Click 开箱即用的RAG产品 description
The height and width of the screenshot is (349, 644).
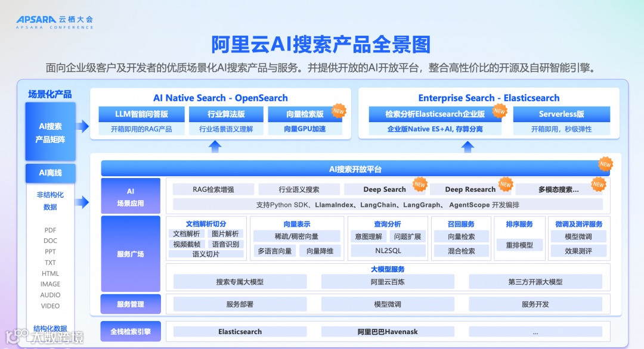pos(141,129)
